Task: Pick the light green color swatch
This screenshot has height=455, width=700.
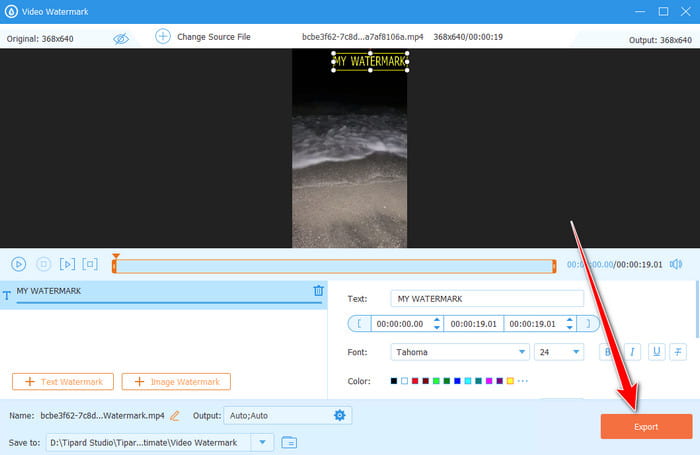Action: pyautogui.click(x=436, y=381)
